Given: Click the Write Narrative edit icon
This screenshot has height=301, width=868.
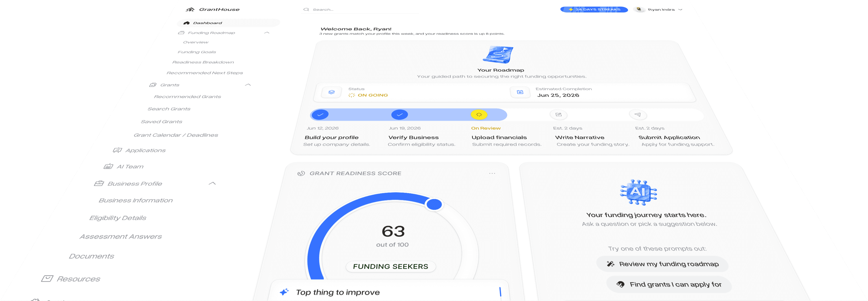Looking at the screenshot, I should 558,115.
